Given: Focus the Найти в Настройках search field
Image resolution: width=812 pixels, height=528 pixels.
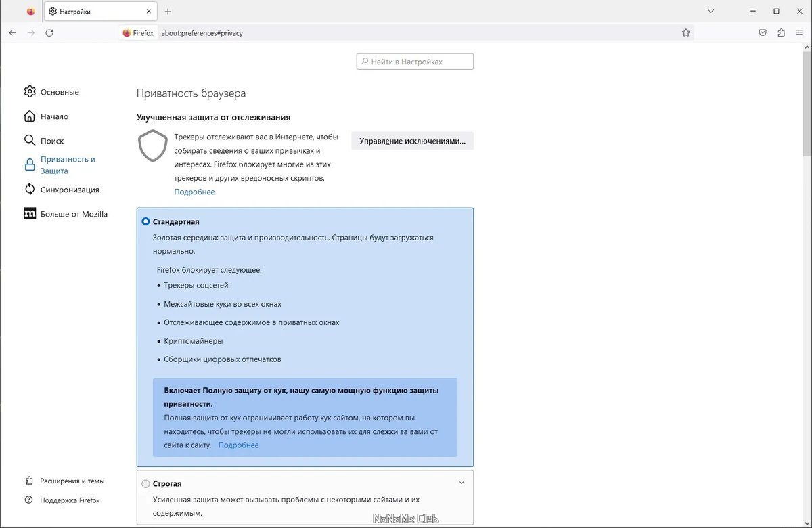Looking at the screenshot, I should 415,62.
